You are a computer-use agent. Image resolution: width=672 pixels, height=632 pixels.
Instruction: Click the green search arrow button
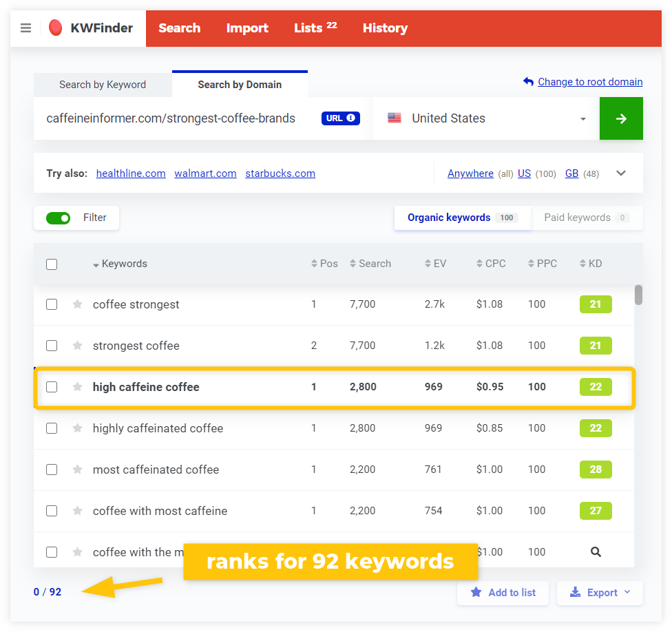[621, 118]
